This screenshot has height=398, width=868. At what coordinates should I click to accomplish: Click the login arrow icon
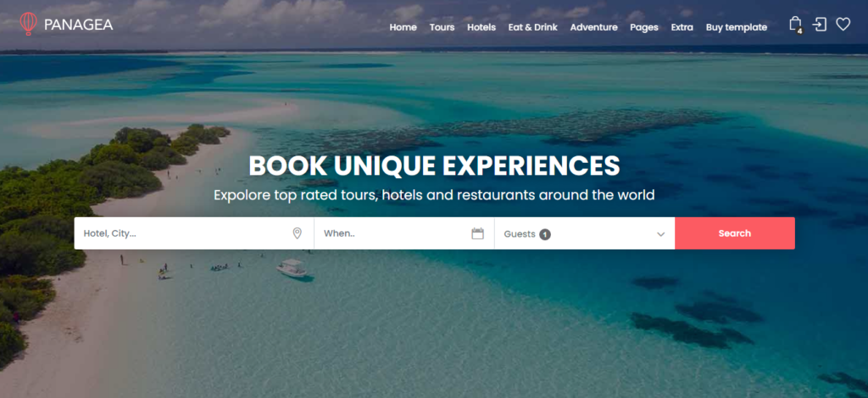(820, 25)
